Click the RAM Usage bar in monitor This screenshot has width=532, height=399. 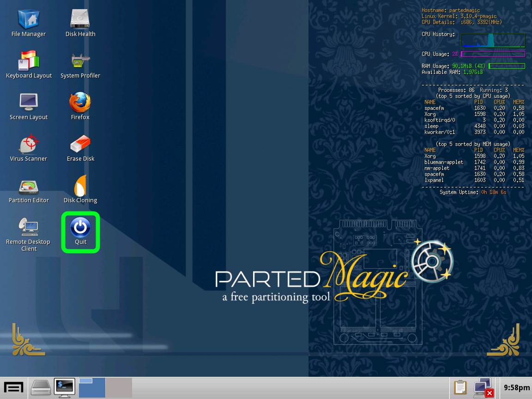(x=507, y=66)
